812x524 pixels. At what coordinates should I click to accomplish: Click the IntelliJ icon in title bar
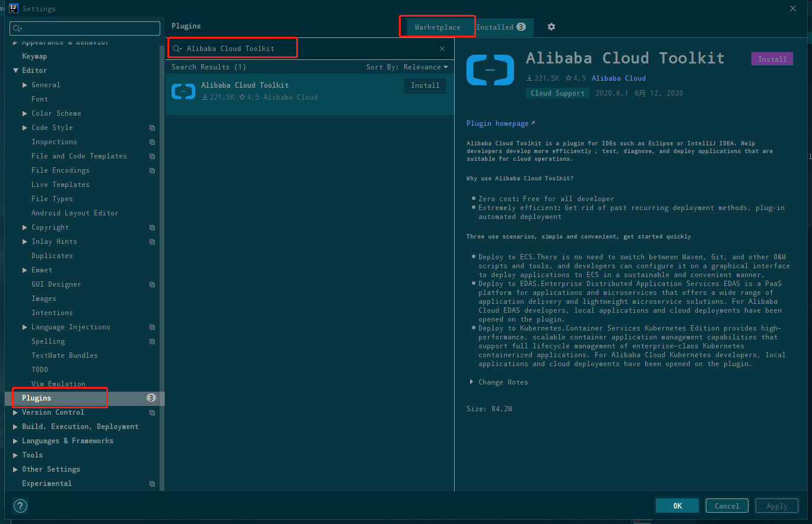pos(14,8)
